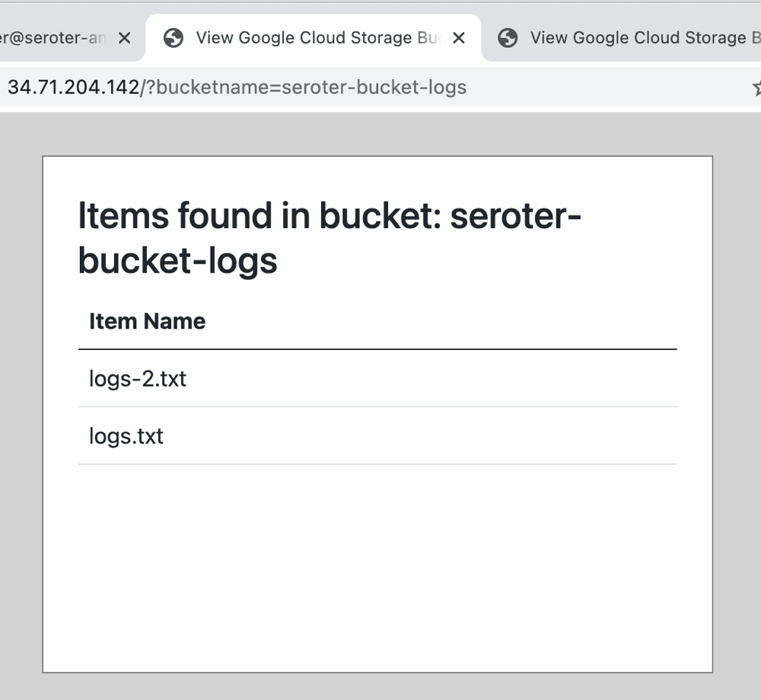Image resolution: width=761 pixels, height=700 pixels.
Task: Click the globe favicon on the rightmost tab
Action: 508,38
